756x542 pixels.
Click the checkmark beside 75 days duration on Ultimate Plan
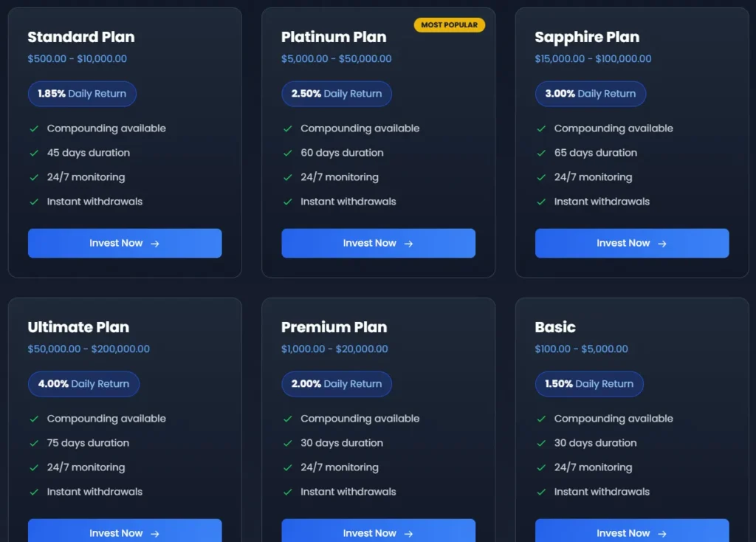32,443
